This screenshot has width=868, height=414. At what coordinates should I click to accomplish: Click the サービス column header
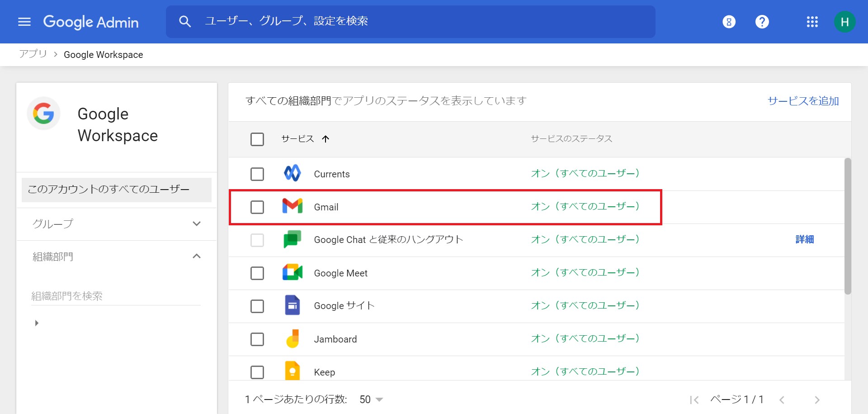click(297, 139)
